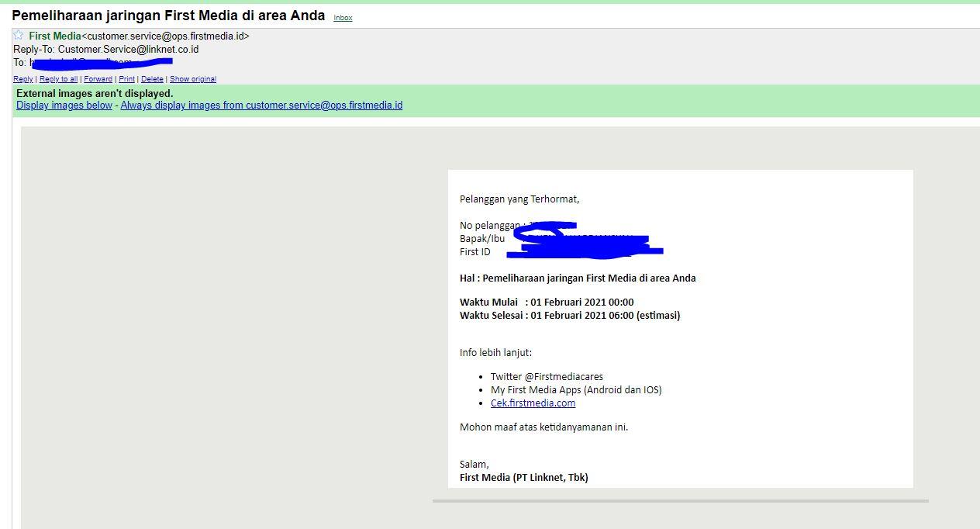
Task: Click 'Pelanggan yang Terhormat' greeting
Action: (x=519, y=199)
